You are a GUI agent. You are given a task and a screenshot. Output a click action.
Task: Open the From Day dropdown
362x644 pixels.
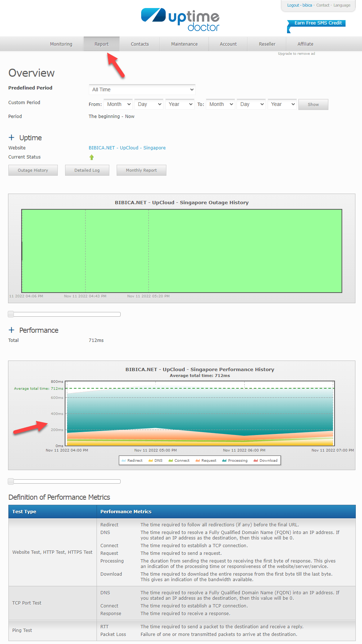point(148,104)
